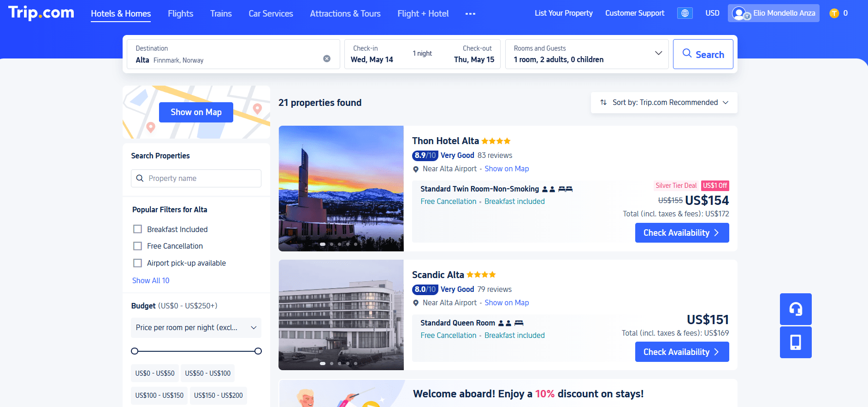Check Availability for Thon Hotel Alta

pos(682,233)
